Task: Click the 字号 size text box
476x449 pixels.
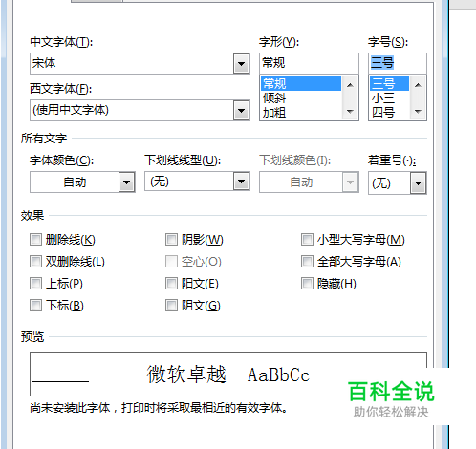Action: pyautogui.click(x=398, y=63)
